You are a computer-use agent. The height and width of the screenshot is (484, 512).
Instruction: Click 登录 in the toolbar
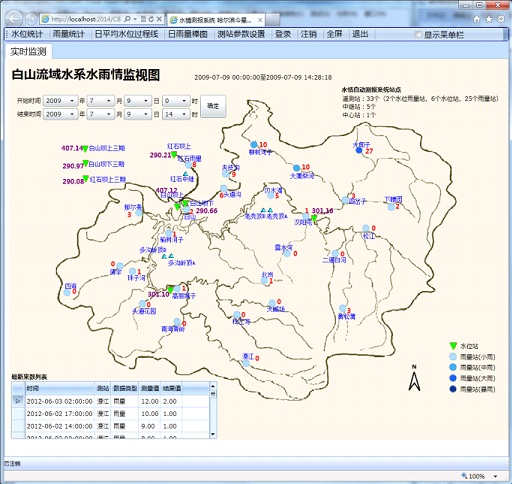[283, 34]
